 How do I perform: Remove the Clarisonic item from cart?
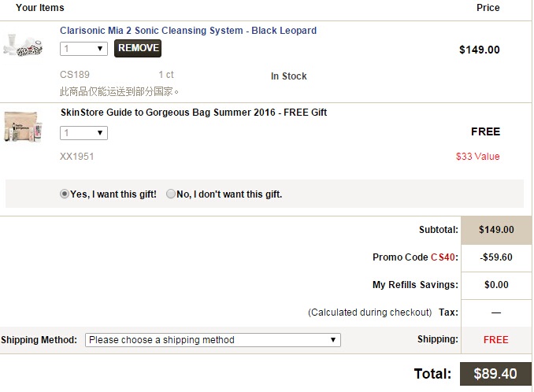click(138, 48)
